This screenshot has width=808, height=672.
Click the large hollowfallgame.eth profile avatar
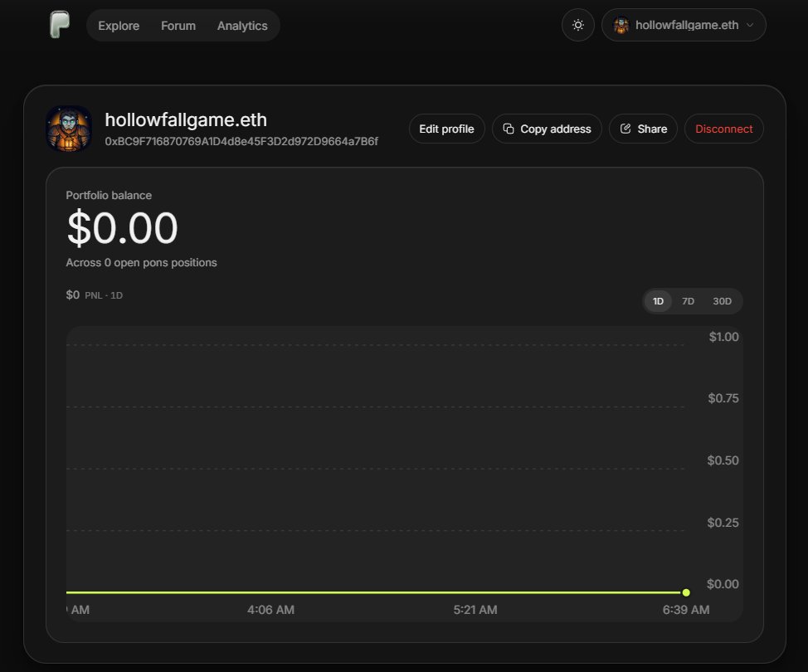click(x=69, y=129)
